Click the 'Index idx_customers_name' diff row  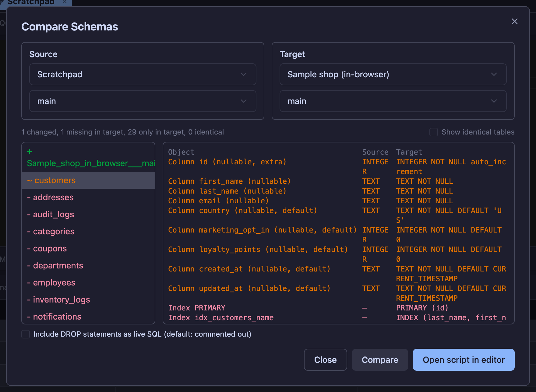point(338,318)
